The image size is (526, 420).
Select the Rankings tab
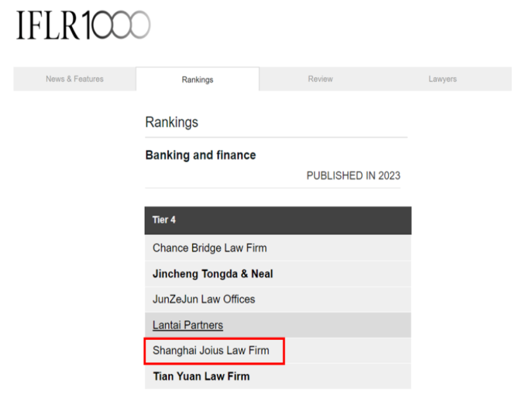click(197, 80)
